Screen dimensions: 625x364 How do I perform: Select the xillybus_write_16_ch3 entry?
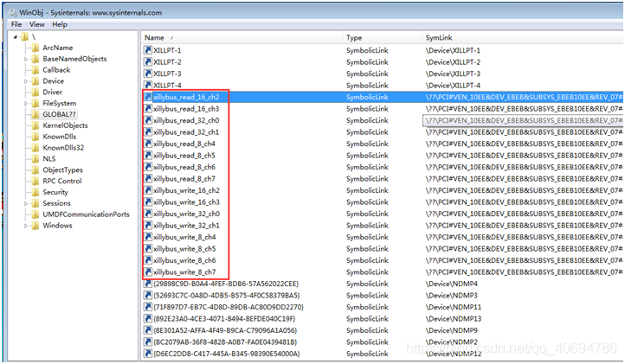186,202
